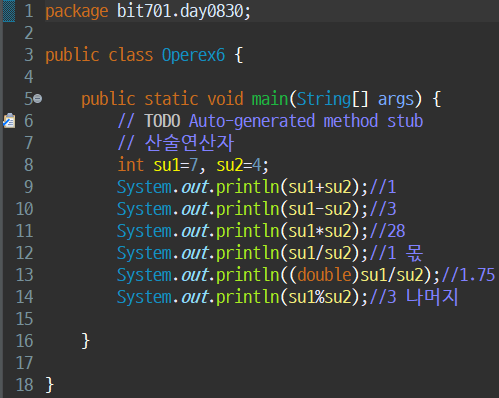Viewport: 499px width, 398px height.
Task: Click line number 18 in gutter
Action: [25, 385]
